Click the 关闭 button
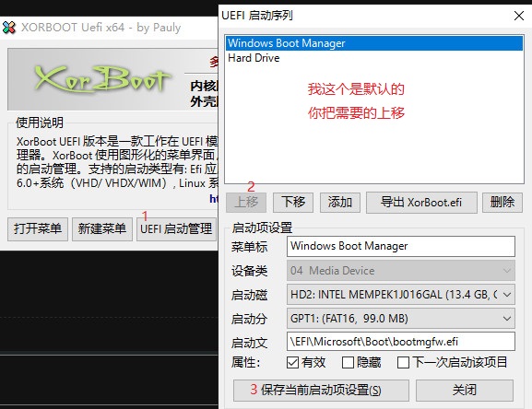The width and height of the screenshot is (532, 409). [465, 390]
